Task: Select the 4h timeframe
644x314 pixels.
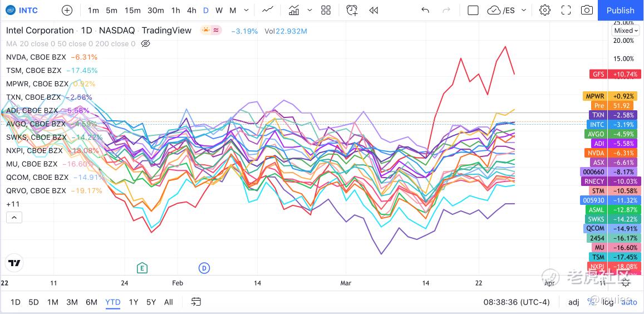Action: click(x=192, y=10)
